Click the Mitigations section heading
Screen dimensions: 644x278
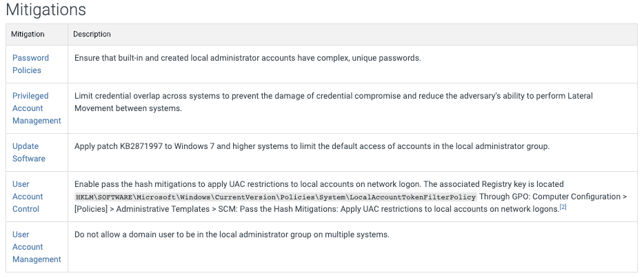click(46, 10)
